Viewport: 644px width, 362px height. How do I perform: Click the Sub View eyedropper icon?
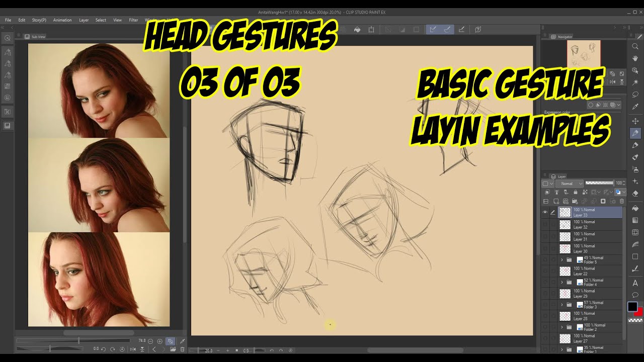182,341
